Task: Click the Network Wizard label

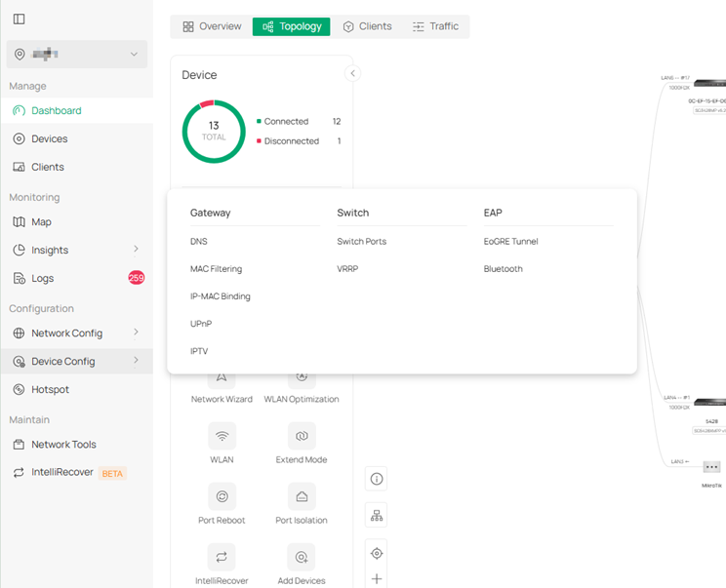Action: click(222, 399)
